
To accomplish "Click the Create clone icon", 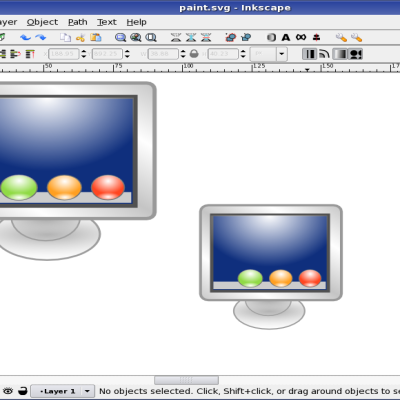I will pos(191,37).
